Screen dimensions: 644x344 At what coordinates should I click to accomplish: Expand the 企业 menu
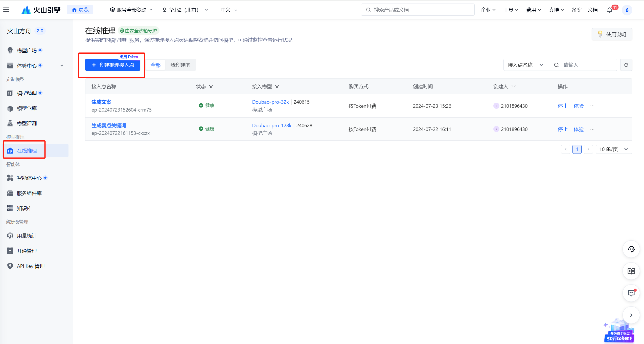(x=488, y=10)
